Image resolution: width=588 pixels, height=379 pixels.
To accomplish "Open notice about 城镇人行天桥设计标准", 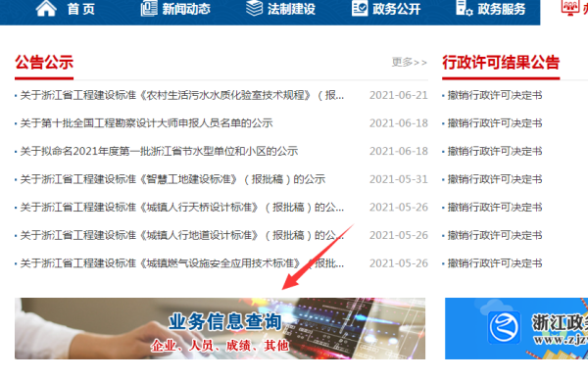I will 182,207.
